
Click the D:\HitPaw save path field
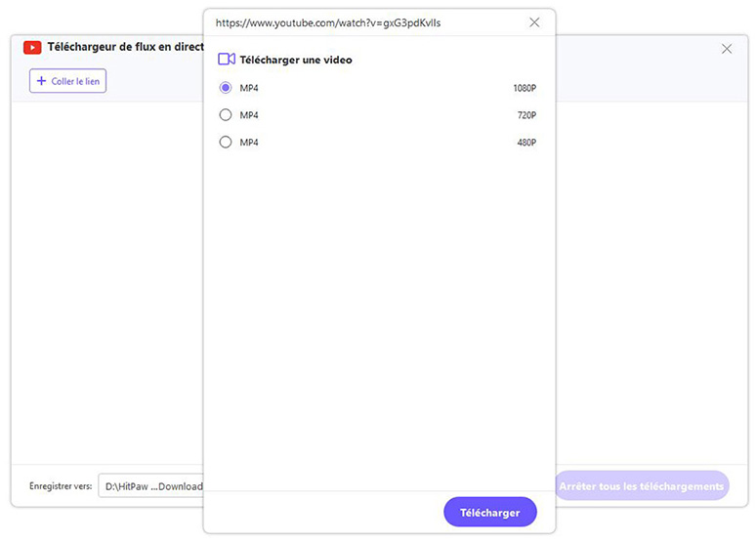(x=151, y=486)
